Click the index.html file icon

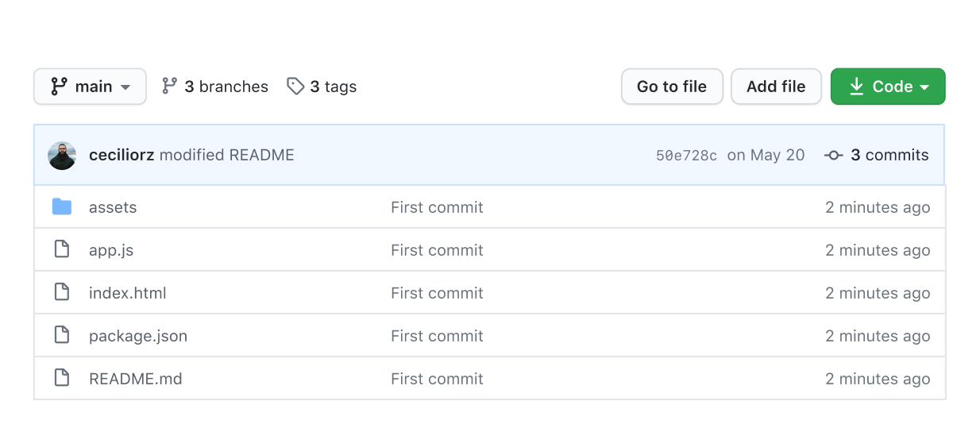point(62,293)
